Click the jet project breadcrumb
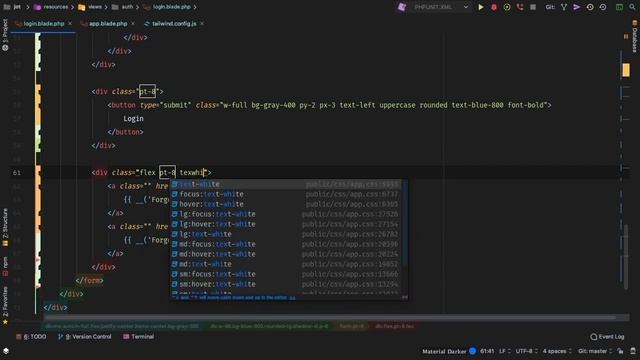This screenshot has width=640, height=360. coord(13,7)
